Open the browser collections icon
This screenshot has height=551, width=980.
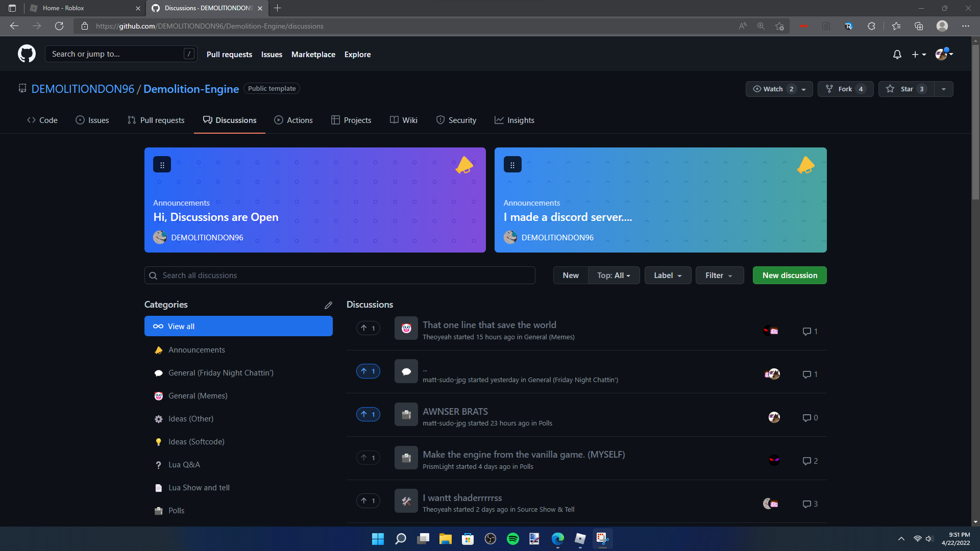coord(919,26)
